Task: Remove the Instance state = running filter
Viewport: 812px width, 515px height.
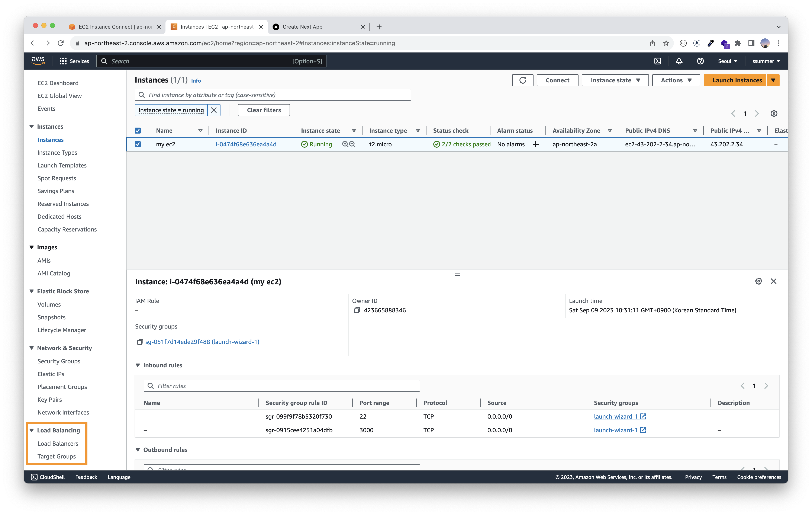Action: point(214,110)
